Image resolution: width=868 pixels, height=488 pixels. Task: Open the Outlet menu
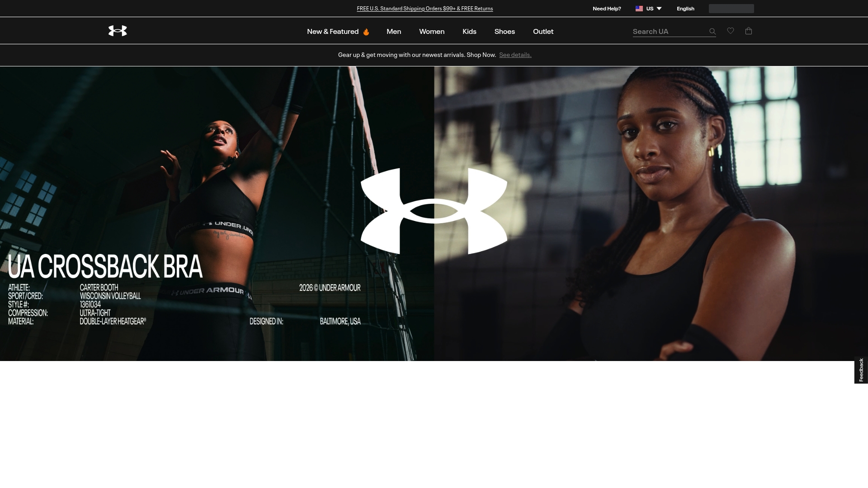[543, 31]
